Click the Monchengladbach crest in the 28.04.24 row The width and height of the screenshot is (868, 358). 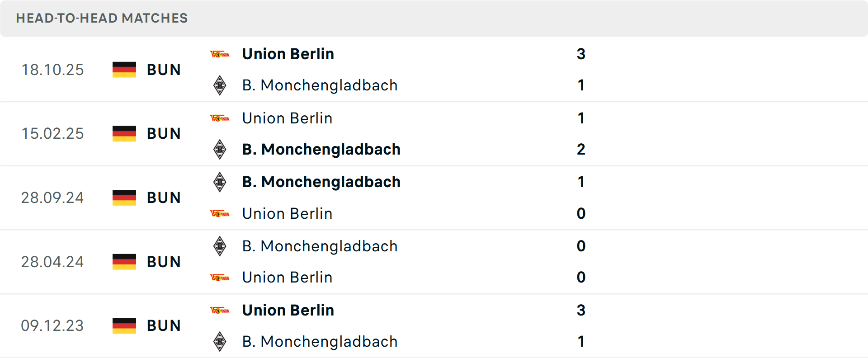[220, 246]
